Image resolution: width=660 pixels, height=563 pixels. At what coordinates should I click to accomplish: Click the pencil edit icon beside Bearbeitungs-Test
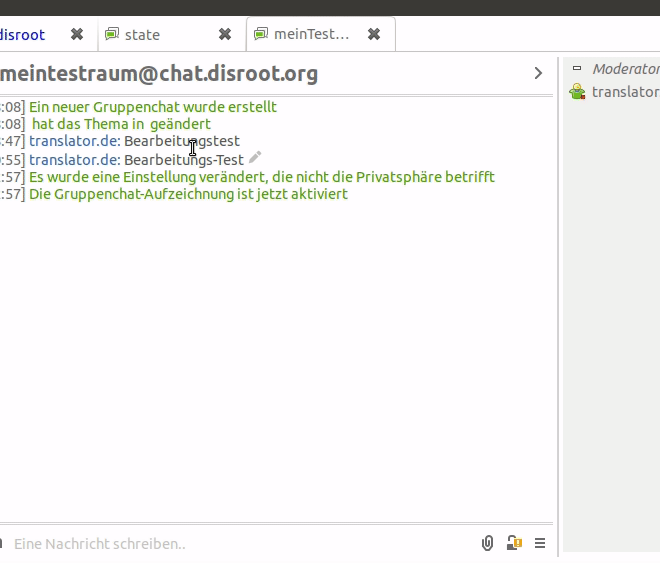(255, 158)
